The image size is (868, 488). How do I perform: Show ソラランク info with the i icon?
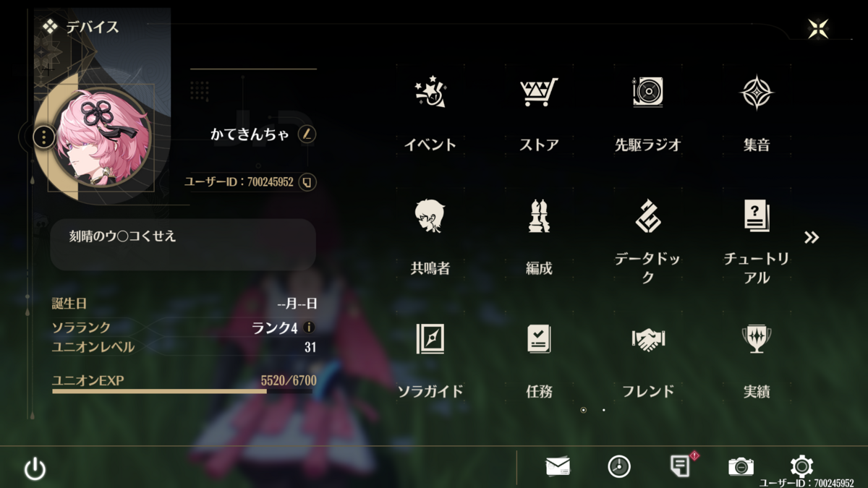point(309,328)
